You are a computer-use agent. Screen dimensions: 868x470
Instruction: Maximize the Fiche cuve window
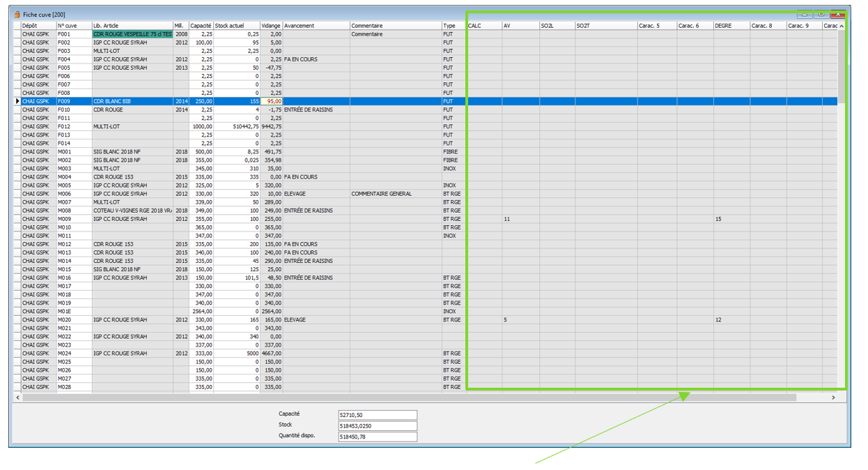point(821,15)
